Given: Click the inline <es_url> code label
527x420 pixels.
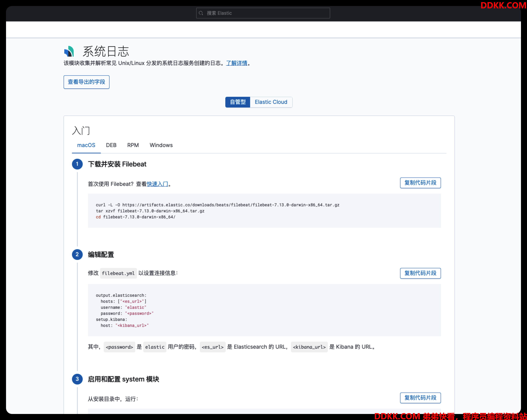Looking at the screenshot, I should [x=213, y=347].
